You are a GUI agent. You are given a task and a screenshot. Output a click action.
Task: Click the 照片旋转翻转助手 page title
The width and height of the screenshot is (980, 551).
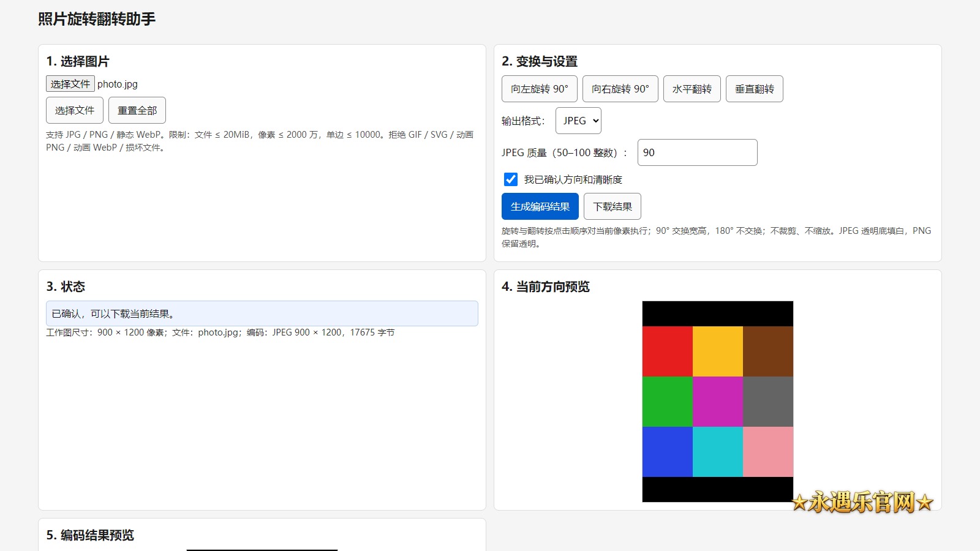click(x=97, y=19)
